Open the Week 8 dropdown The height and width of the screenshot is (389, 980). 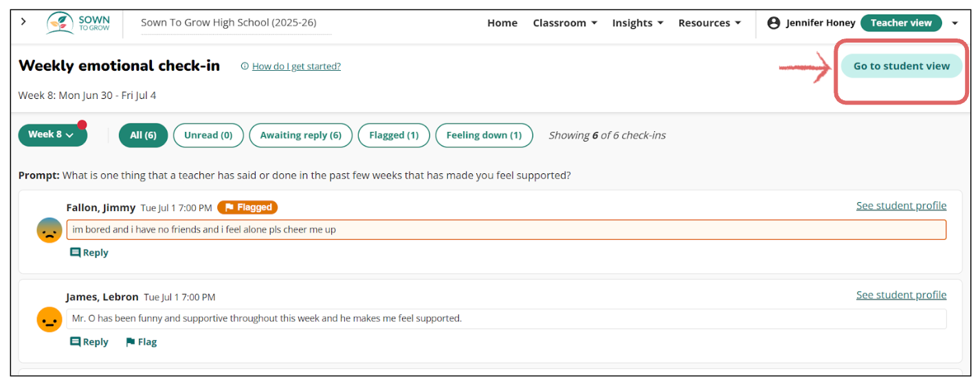coord(52,135)
